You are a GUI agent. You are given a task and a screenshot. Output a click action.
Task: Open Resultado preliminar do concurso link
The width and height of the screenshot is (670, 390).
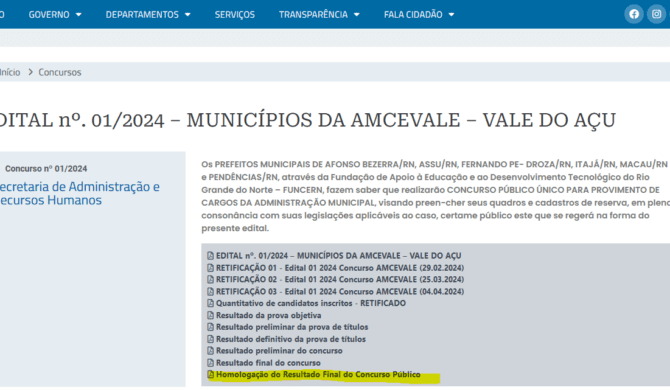(x=279, y=351)
